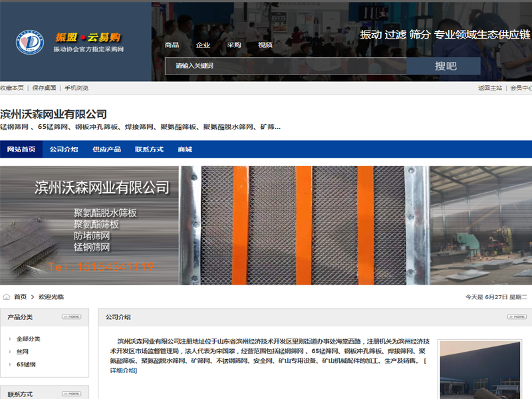Select the 商品 search tab
The height and width of the screenshot is (399, 532).
coord(172,45)
